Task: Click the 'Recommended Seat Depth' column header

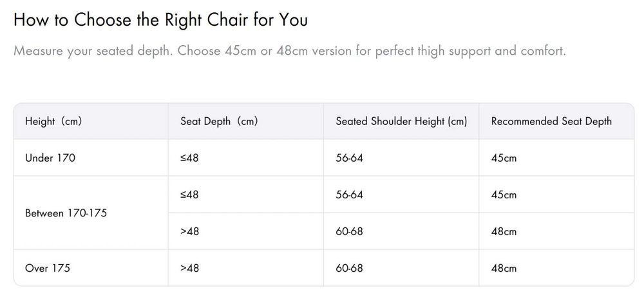Action: pyautogui.click(x=551, y=121)
